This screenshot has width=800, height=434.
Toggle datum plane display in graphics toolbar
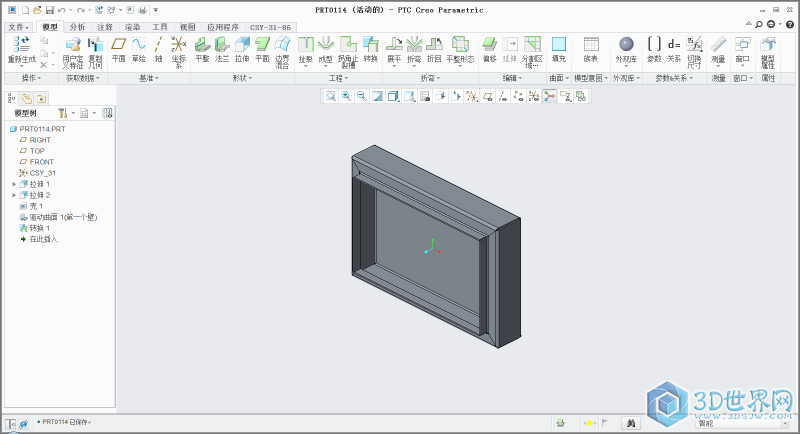point(487,96)
